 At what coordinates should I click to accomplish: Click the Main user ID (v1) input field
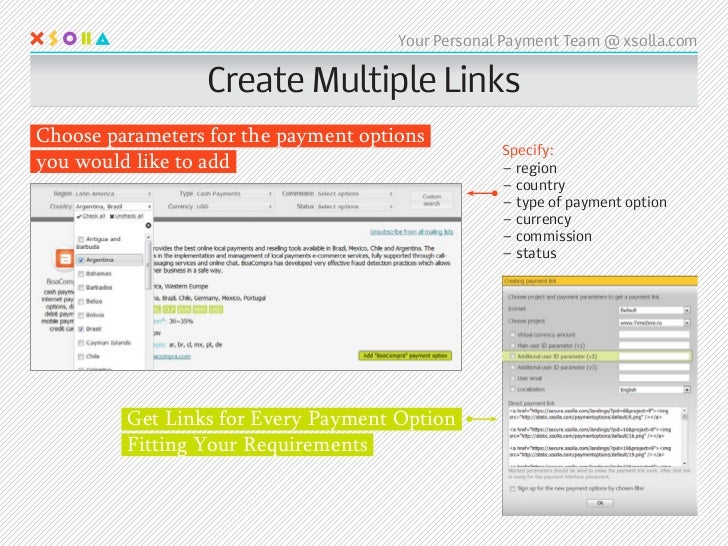[x=655, y=345]
